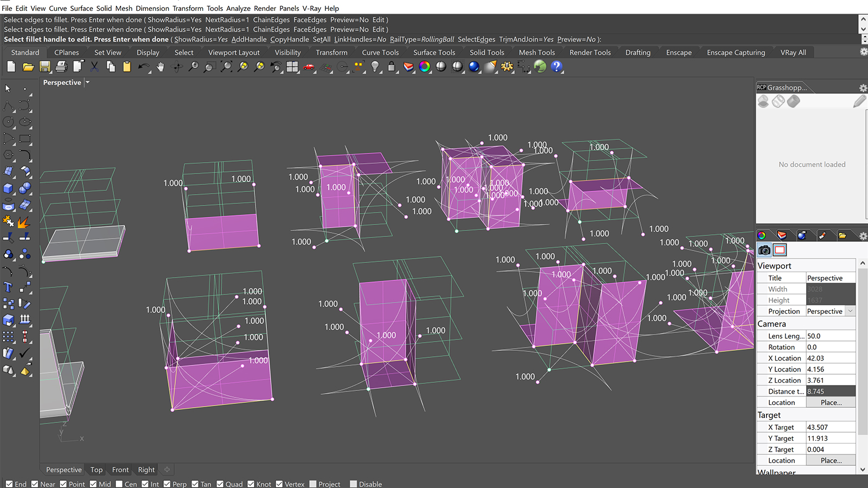Click Place button for Target Location
This screenshot has width=868, height=488.
[831, 460]
